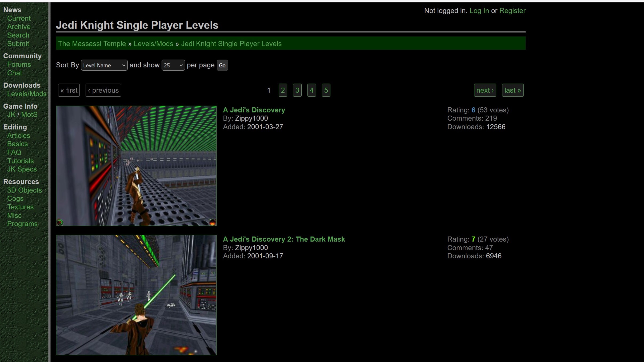The width and height of the screenshot is (644, 362).
Task: Open The Massassi Temple breadcrumb link
Action: pyautogui.click(x=92, y=44)
